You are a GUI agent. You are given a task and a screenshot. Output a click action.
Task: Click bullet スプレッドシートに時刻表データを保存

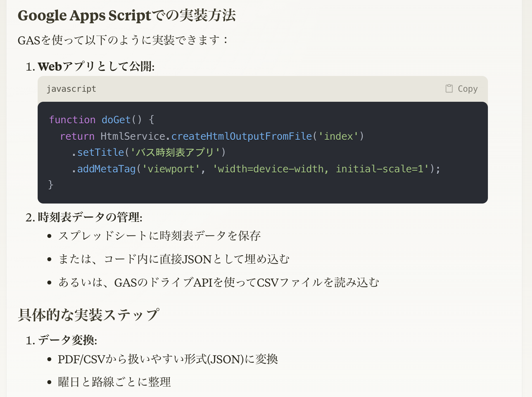pos(160,236)
